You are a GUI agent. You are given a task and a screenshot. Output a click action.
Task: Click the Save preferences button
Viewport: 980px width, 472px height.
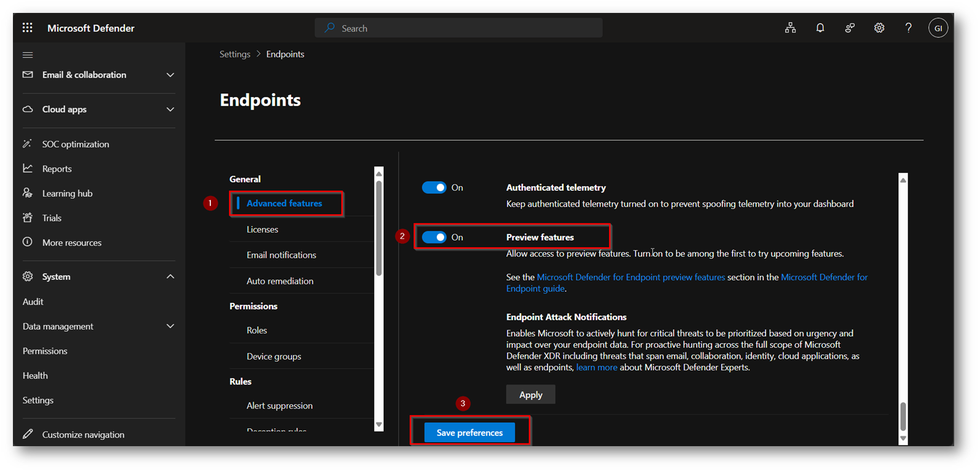[469, 433]
